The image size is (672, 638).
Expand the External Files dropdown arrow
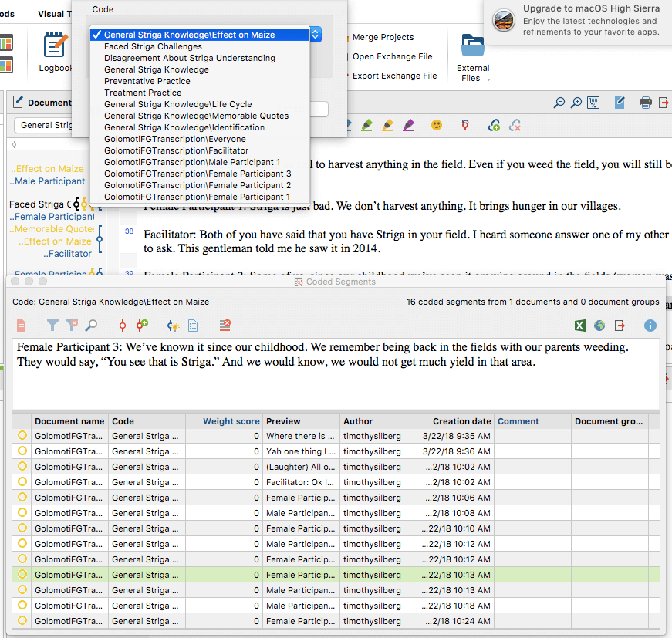tap(488, 79)
